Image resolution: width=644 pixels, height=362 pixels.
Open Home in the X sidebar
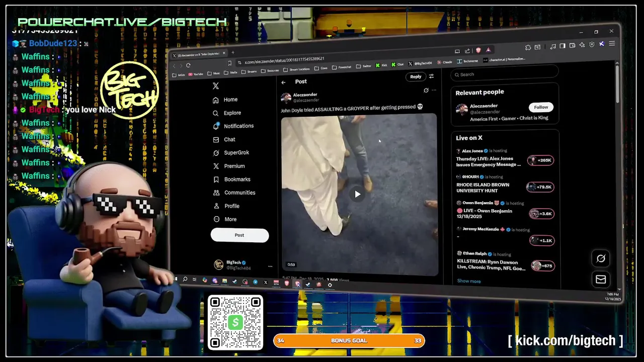[225, 100]
